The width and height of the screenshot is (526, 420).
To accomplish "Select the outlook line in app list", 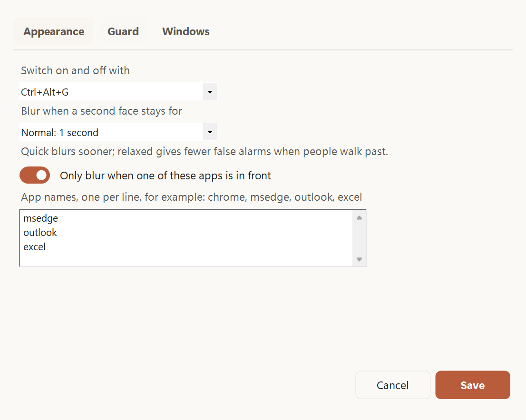I will [40, 232].
